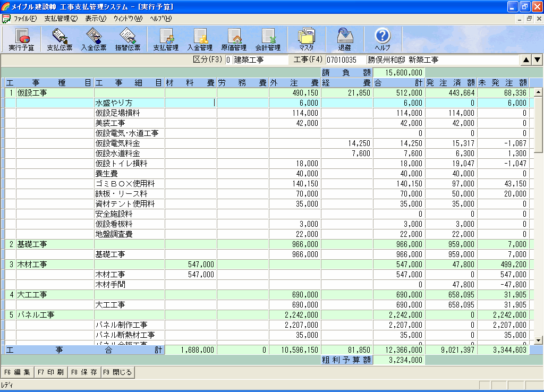Screen dimensions: 544x392
Task: Open the ファイル(F) menu
Action: point(25,19)
